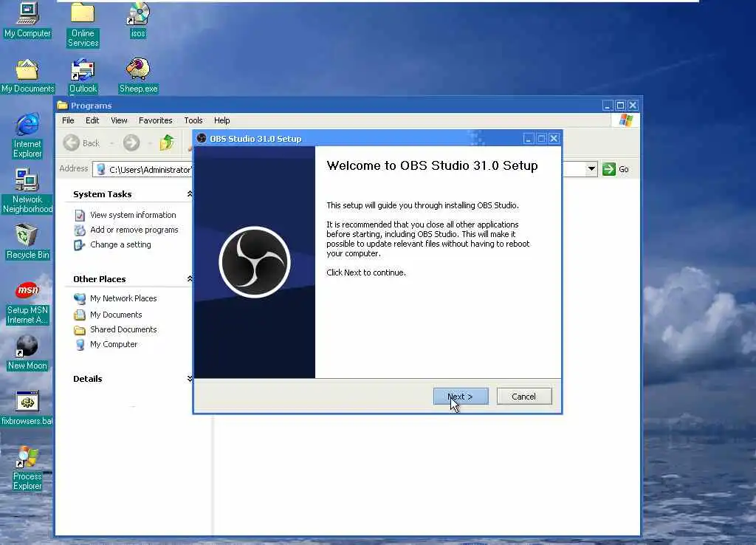The image size is (756, 545).
Task: Collapse the Other Places section
Action: [x=190, y=278]
